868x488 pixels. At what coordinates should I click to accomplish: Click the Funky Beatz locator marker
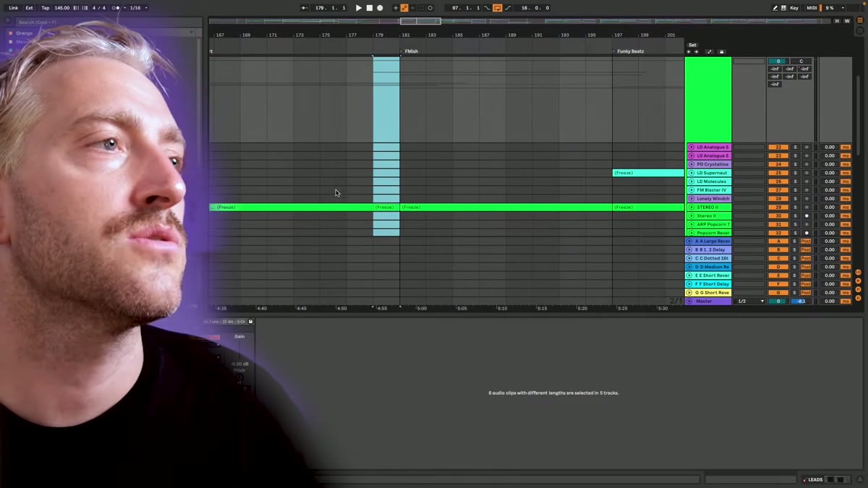[628, 51]
